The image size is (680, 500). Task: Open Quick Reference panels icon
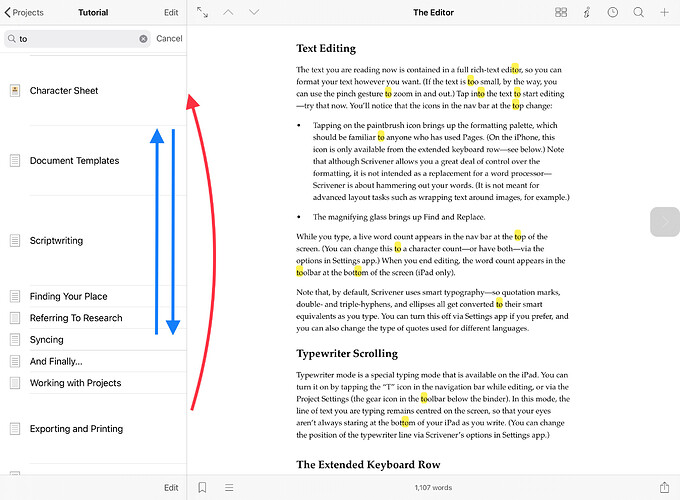point(561,12)
